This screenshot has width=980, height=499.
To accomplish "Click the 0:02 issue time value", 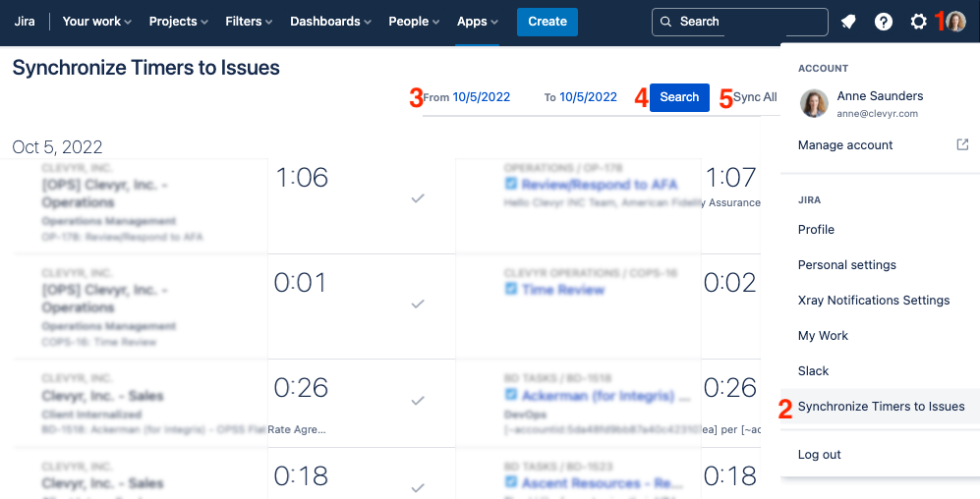I will 730,283.
